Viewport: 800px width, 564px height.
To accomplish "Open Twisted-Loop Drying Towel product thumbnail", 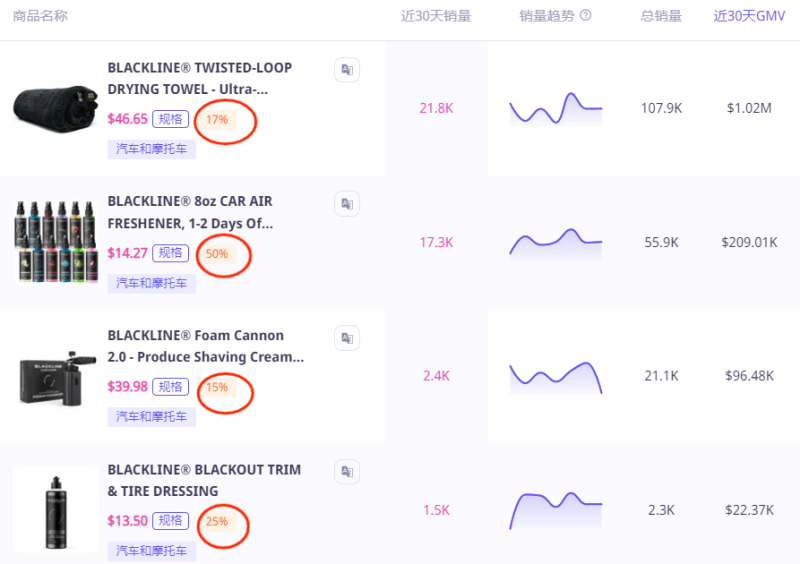I will pos(56,109).
